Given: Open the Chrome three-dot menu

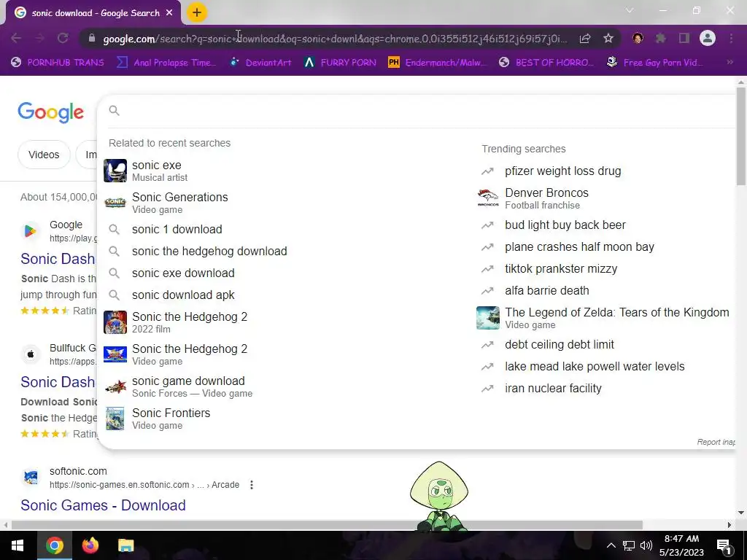Looking at the screenshot, I should 731,39.
